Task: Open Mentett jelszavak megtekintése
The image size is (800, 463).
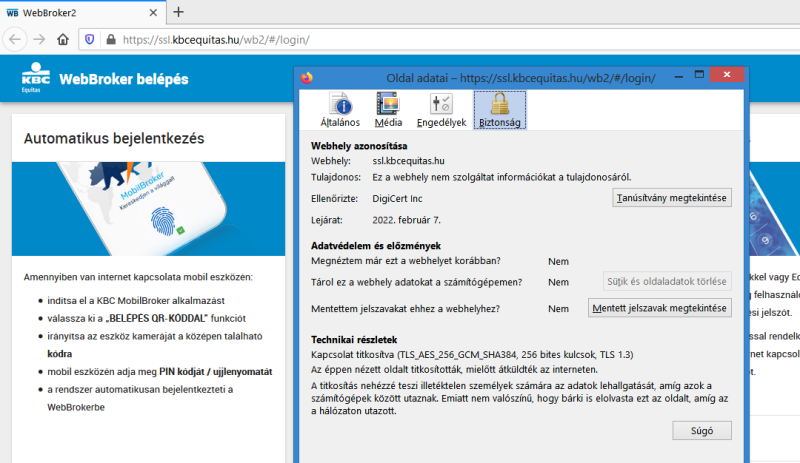Action: tap(659, 308)
